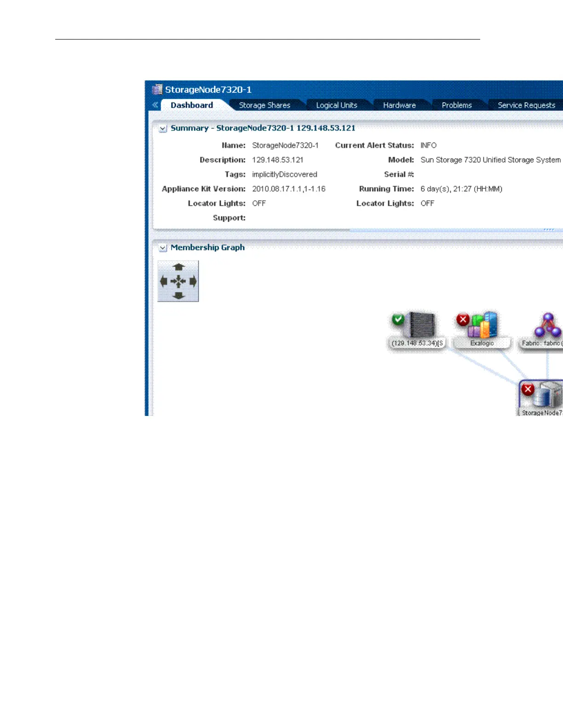Click the Exalogic node label
The width and height of the screenshot is (563, 728).
point(482,343)
